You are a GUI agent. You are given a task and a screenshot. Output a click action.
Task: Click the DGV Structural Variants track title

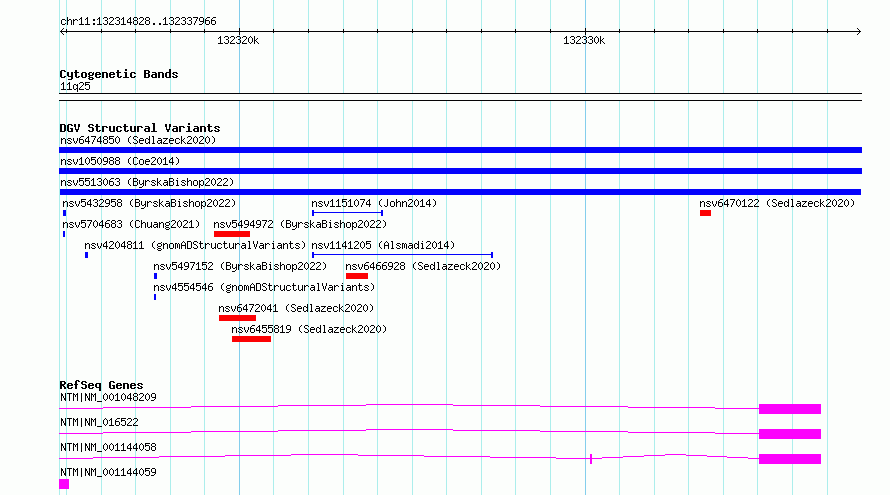(x=140, y=128)
